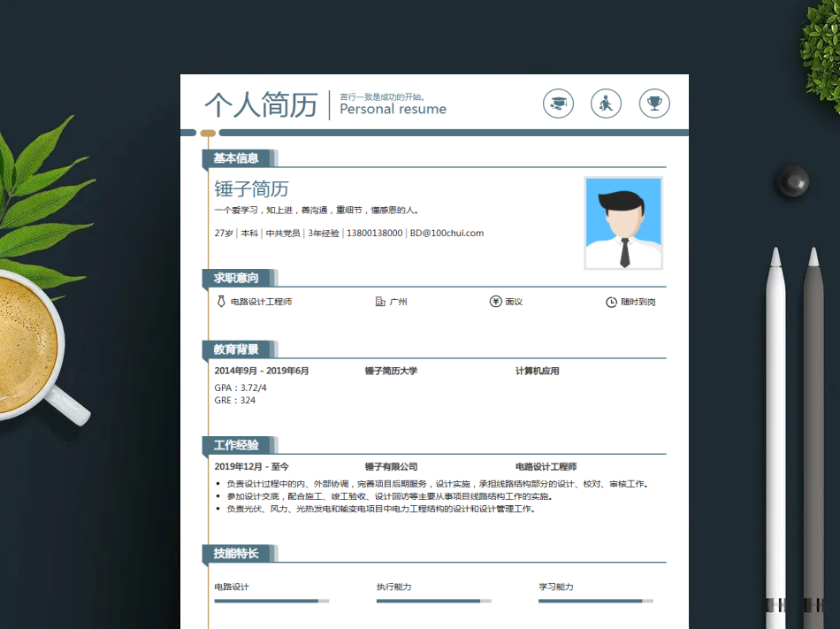Image resolution: width=840 pixels, height=629 pixels.
Task: Click the date range 2014年9月 - 2019年6月
Action: click(x=262, y=371)
